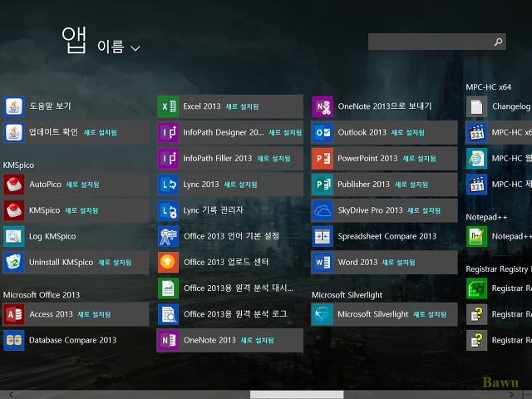Select KMSpico group header
The image size is (532, 399).
(x=18, y=165)
